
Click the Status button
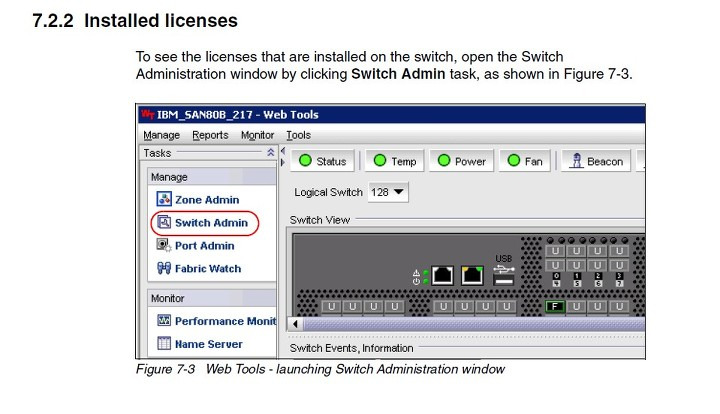coord(322,161)
